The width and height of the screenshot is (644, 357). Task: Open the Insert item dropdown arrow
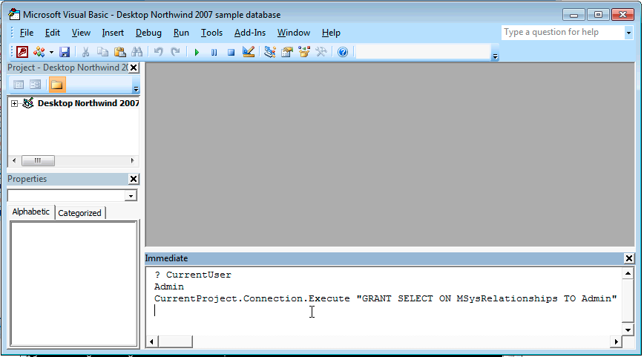tap(51, 52)
